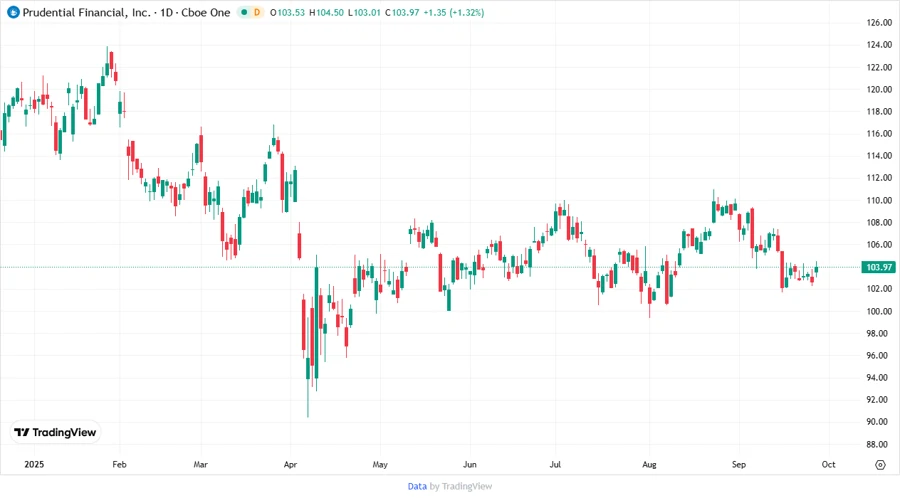This screenshot has width=900, height=498.
Task: Click the change value +1.35 (+1.32%)
Action: (453, 12)
